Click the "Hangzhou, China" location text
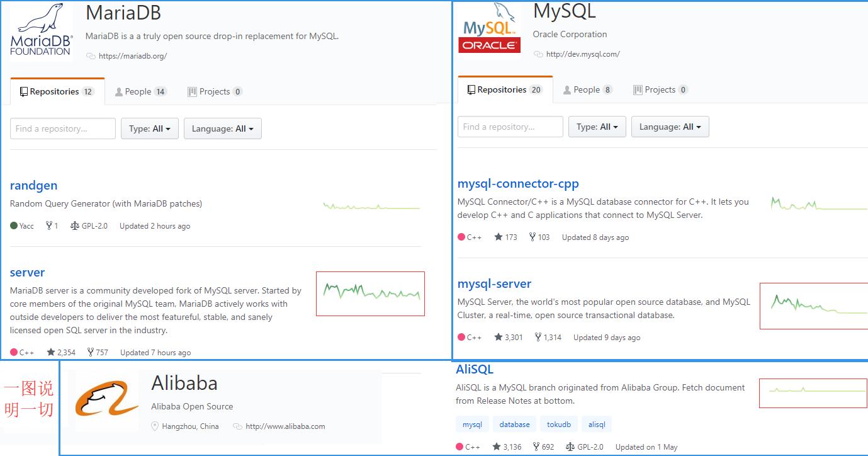 coord(190,426)
